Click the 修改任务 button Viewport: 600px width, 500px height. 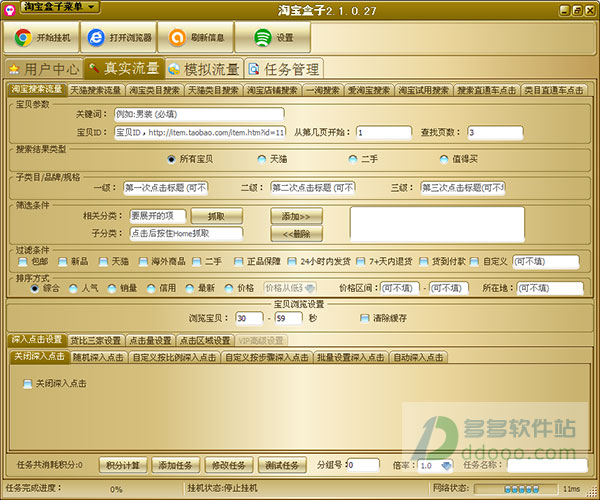point(229,466)
